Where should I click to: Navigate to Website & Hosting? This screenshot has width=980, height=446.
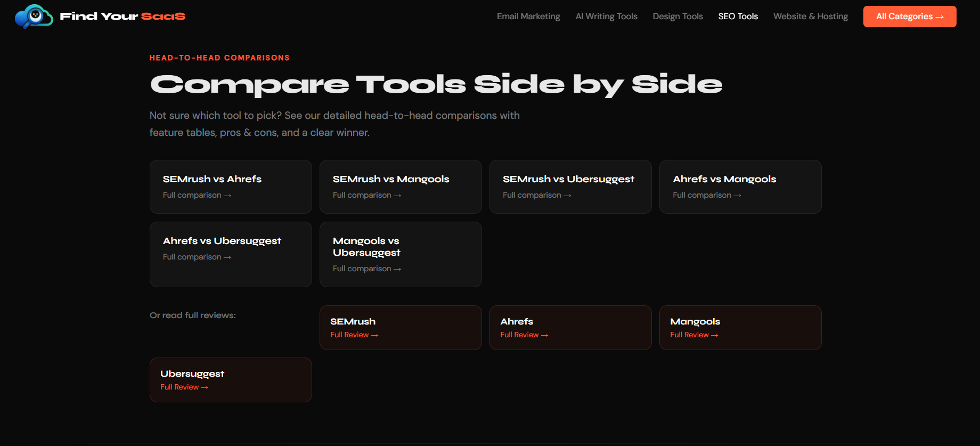coord(811,17)
